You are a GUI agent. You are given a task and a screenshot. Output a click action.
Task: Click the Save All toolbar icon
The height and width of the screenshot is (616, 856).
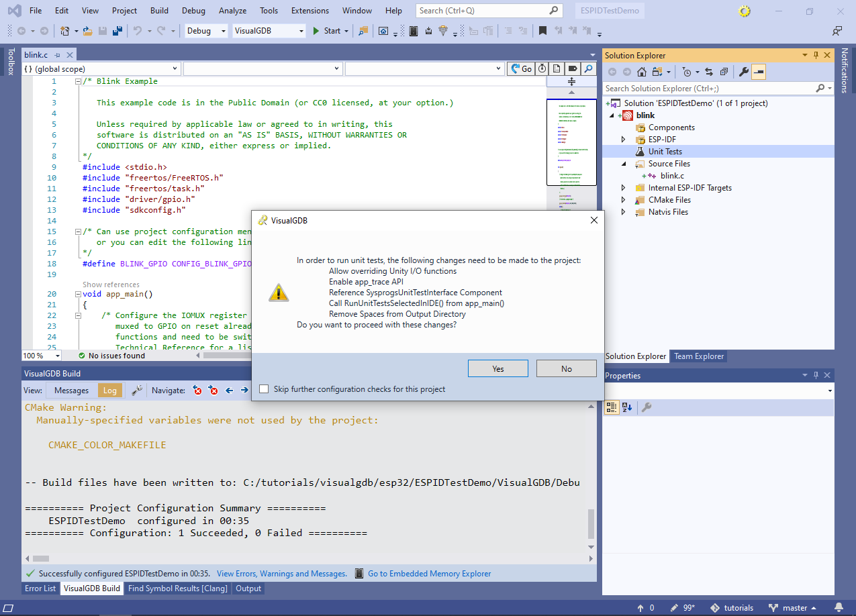117,31
